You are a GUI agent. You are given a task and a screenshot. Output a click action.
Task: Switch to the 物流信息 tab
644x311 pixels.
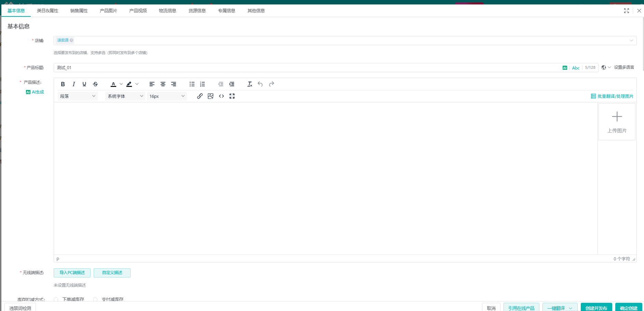[x=167, y=11]
